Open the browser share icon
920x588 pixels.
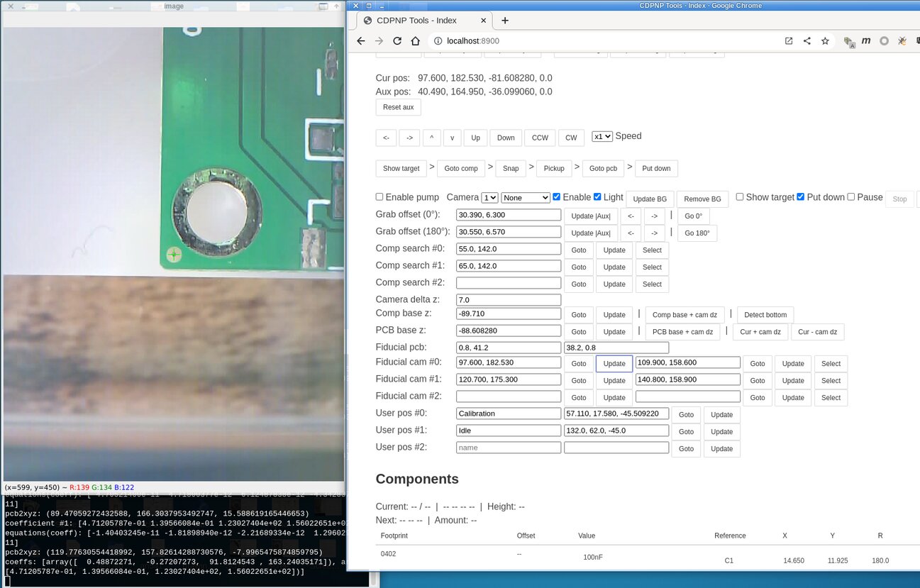(807, 41)
